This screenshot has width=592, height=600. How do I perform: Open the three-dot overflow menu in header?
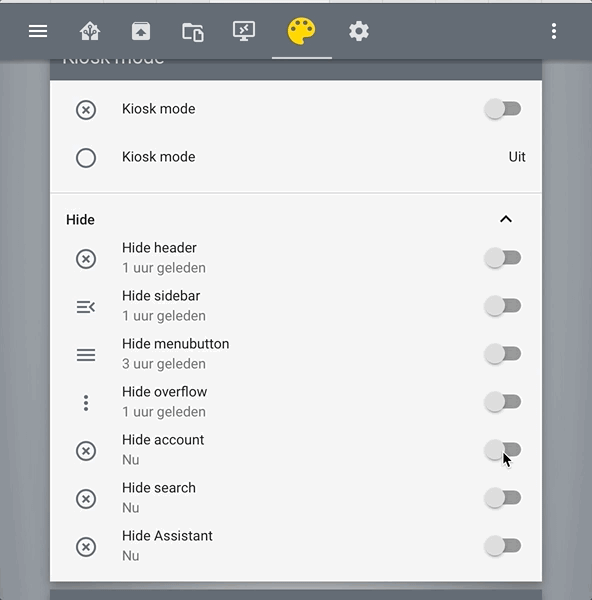[554, 31]
